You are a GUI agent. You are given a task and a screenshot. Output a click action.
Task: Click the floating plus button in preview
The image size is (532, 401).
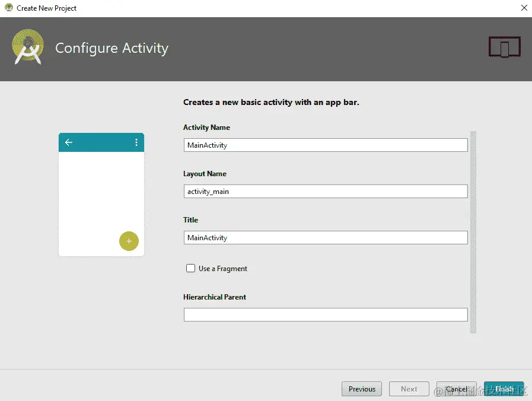(x=129, y=241)
